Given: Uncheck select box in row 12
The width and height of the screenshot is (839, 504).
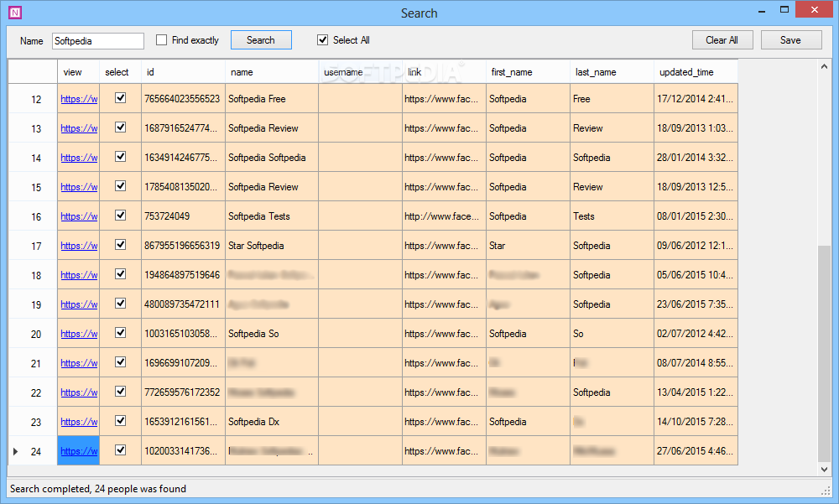Looking at the screenshot, I should coord(120,98).
